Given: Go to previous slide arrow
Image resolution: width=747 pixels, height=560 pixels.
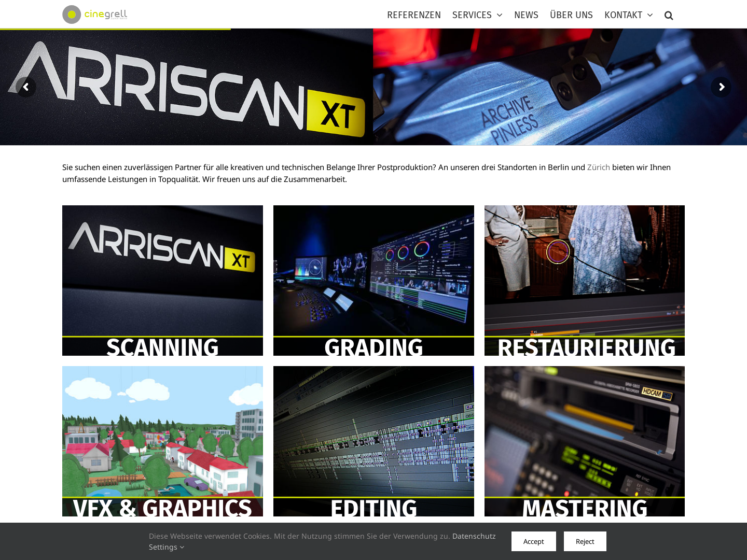Looking at the screenshot, I should 26,87.
